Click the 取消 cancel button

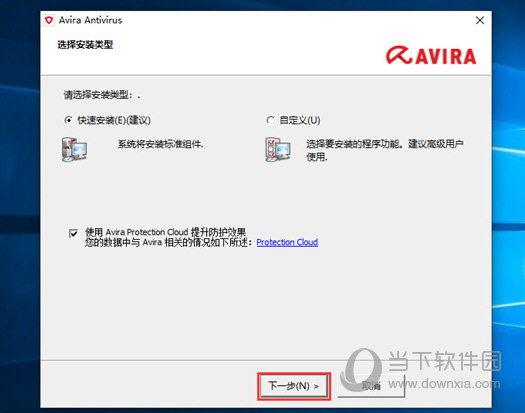[x=371, y=386]
